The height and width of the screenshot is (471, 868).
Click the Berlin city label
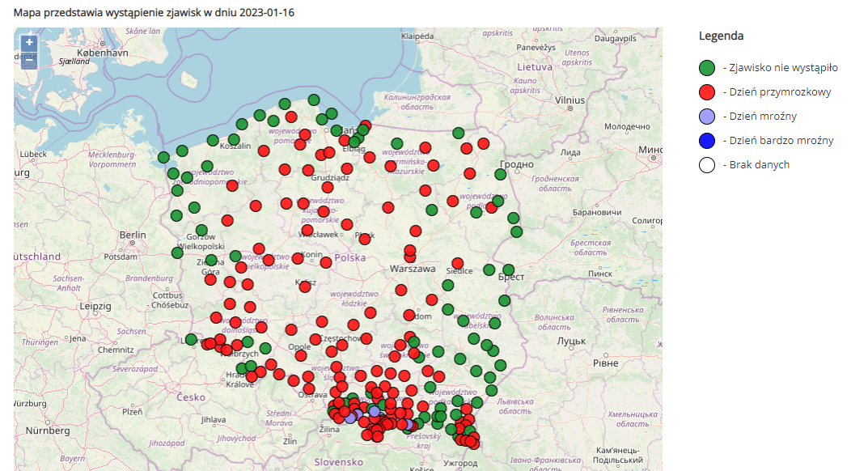pos(133,235)
